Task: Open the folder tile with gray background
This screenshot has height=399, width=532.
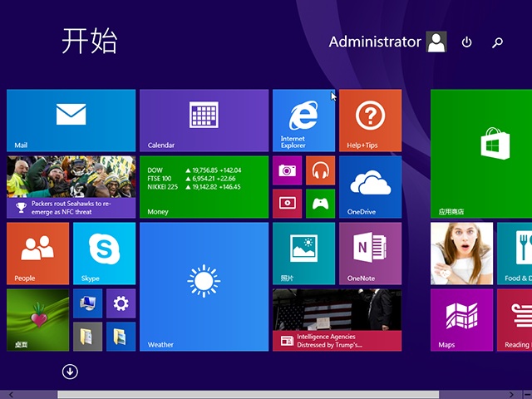Action: (x=87, y=337)
